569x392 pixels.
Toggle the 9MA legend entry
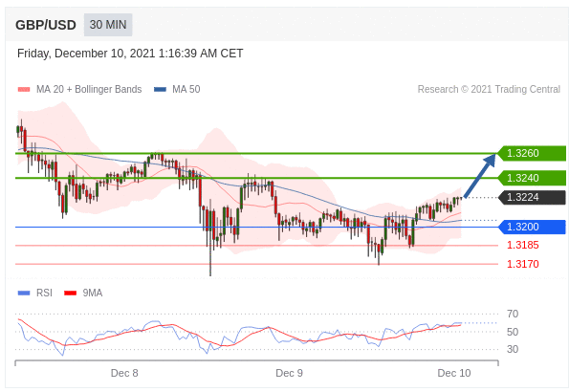[x=83, y=293]
